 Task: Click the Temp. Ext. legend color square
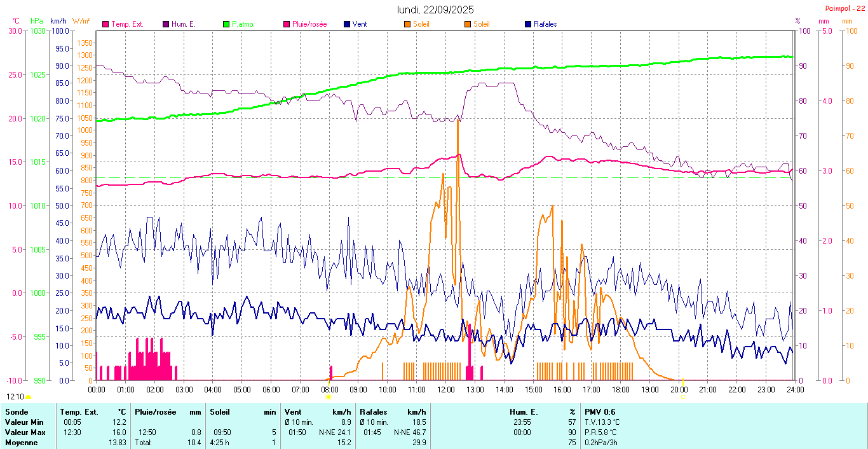click(105, 24)
